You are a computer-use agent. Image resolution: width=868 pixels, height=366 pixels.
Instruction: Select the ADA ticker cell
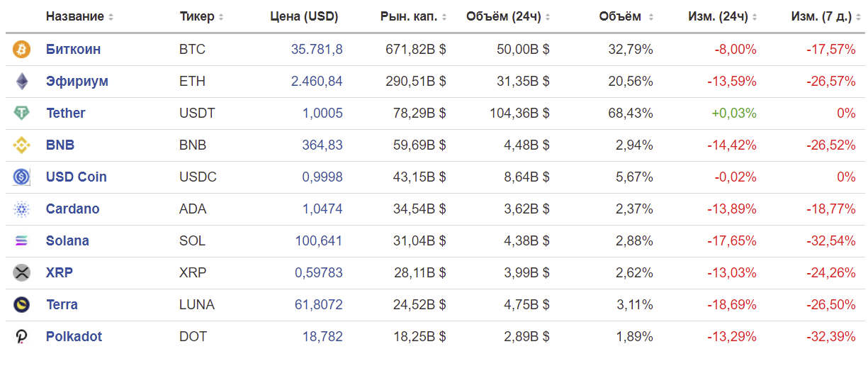(x=193, y=209)
